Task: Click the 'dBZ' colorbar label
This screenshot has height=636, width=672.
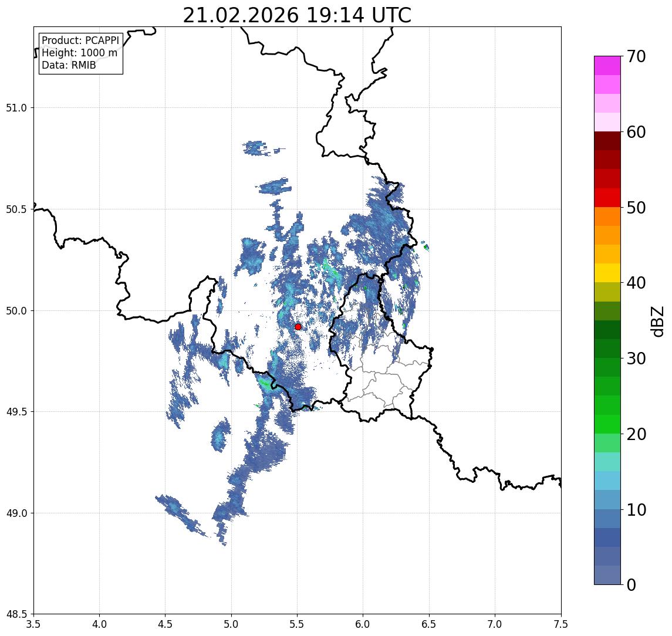Action: (657, 321)
